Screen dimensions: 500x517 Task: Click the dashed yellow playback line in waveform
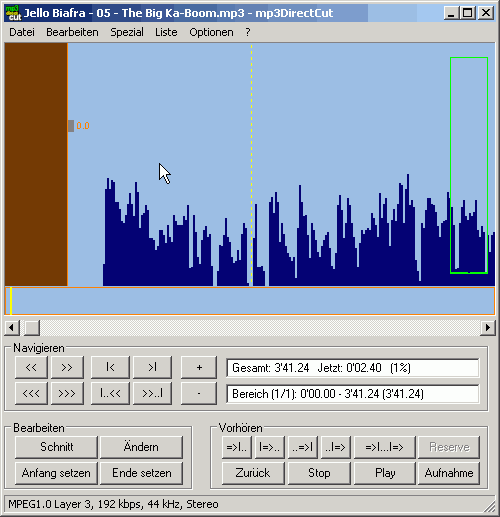[252, 165]
